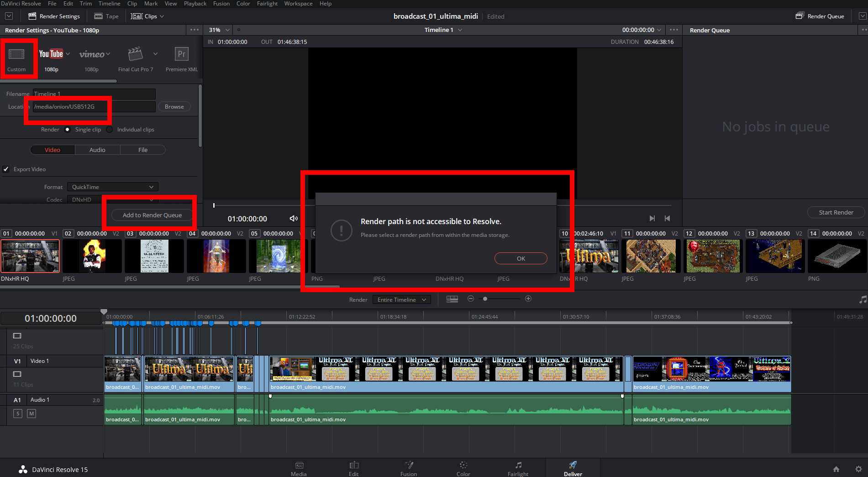
Task: Expand Vimeo preset options arrow
Action: click(x=108, y=54)
